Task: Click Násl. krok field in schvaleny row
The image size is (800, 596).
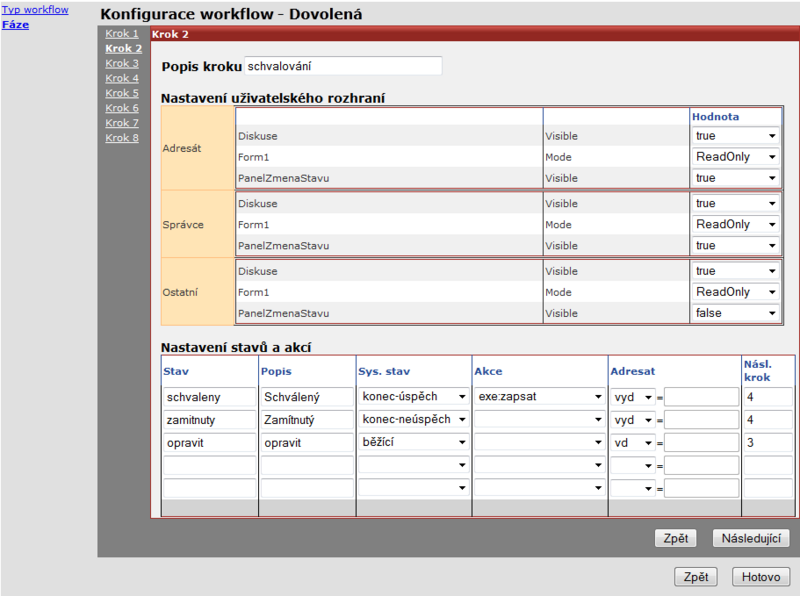Action: [768, 397]
